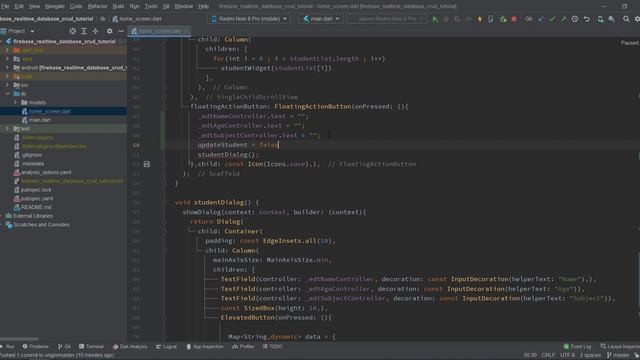
Task: Open the Navigate menu
Action: 55,6
